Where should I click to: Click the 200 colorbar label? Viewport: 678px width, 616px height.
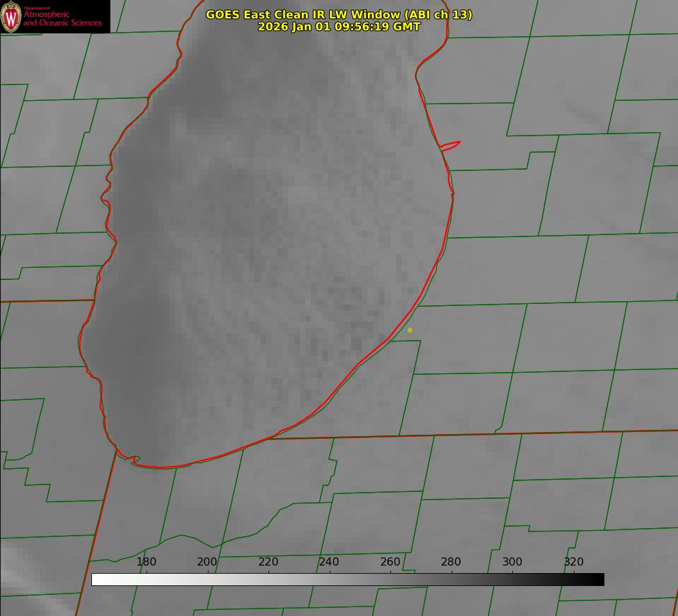[207, 561]
